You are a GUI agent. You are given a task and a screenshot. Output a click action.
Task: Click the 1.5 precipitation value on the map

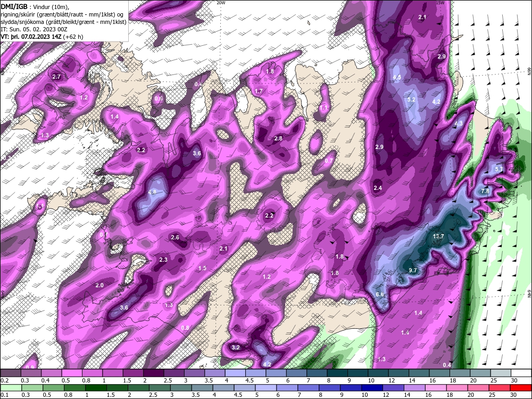point(202,268)
